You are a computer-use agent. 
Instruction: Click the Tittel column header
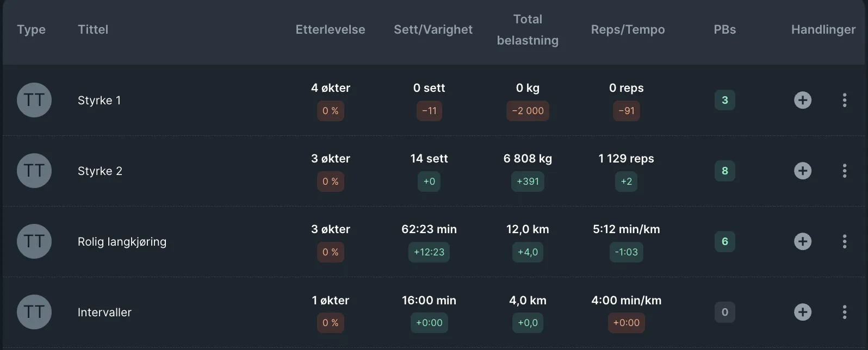tap(93, 29)
